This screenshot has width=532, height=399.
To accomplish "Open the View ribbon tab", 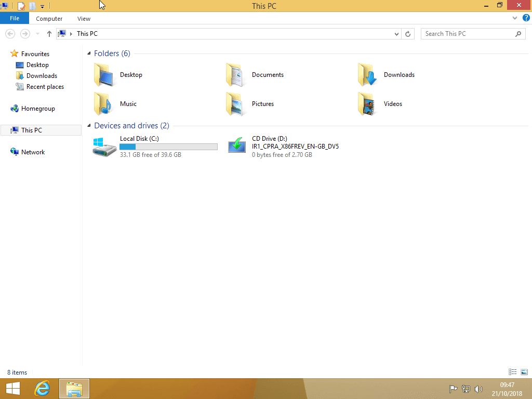I will pyautogui.click(x=84, y=19).
